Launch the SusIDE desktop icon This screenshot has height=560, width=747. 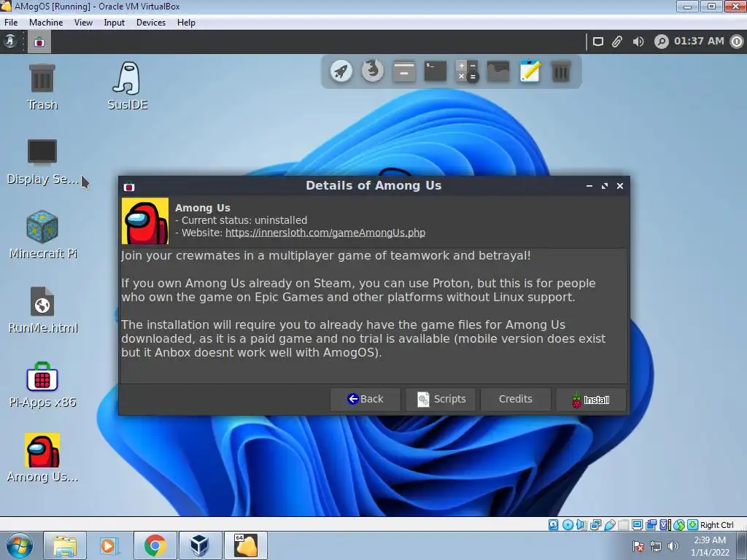[x=127, y=86]
